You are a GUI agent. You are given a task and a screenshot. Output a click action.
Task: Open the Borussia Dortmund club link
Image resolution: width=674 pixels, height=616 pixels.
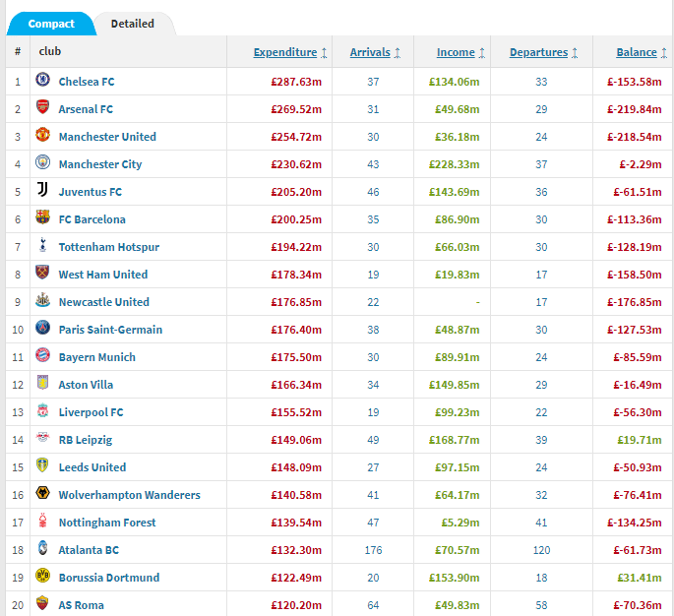pyautogui.click(x=109, y=578)
